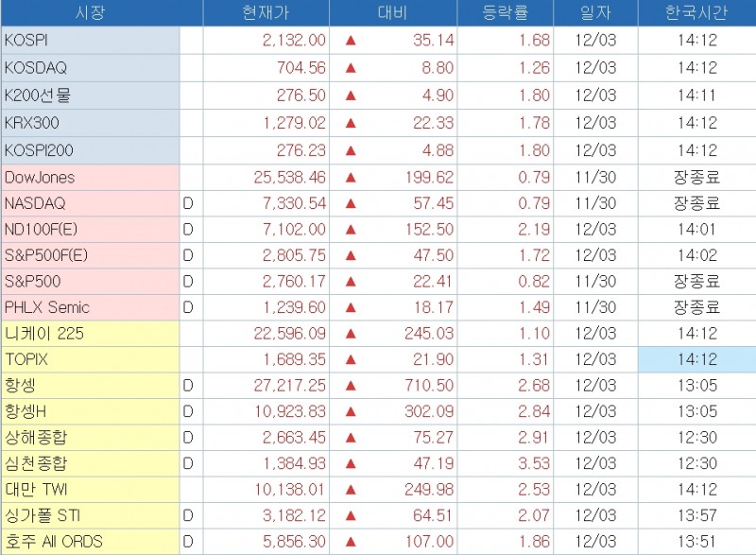Click the D marker next to 상해종합
Viewport: 756px width, 555px height.
(x=187, y=438)
